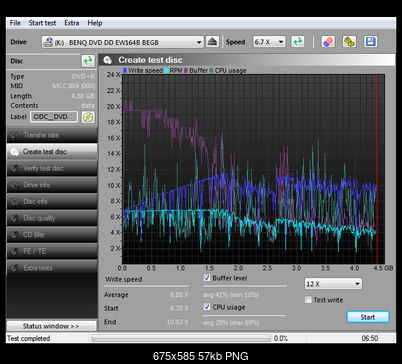This screenshot has height=364, width=402.
Task: Click the Start button
Action: [x=368, y=317]
